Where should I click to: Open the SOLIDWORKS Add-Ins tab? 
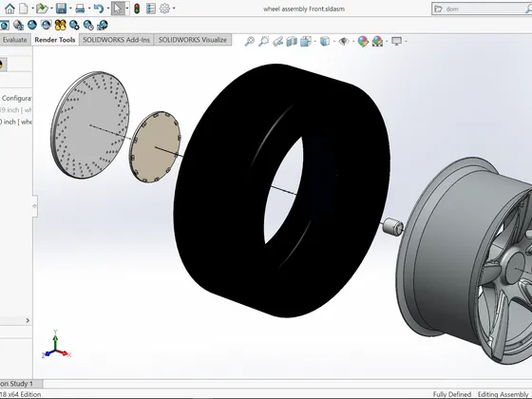(116, 40)
